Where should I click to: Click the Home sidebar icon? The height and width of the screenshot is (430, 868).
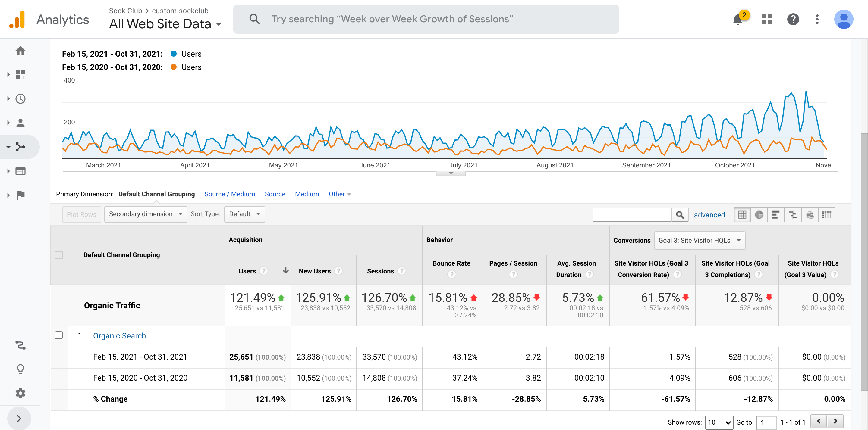click(20, 51)
